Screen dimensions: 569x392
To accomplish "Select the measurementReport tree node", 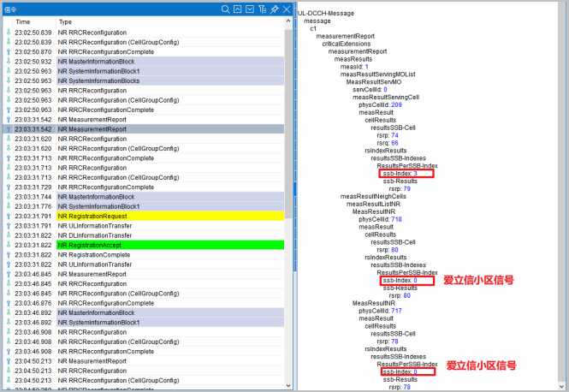I will 345,36.
